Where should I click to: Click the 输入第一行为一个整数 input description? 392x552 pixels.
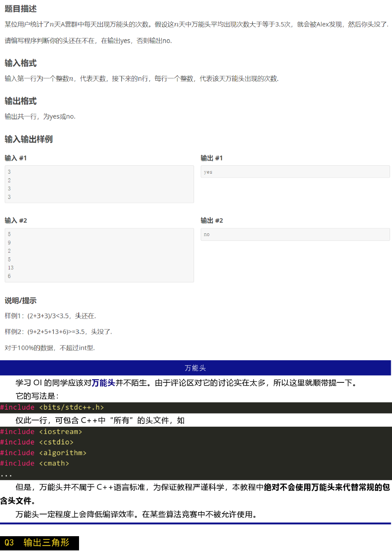pyautogui.click(x=141, y=79)
